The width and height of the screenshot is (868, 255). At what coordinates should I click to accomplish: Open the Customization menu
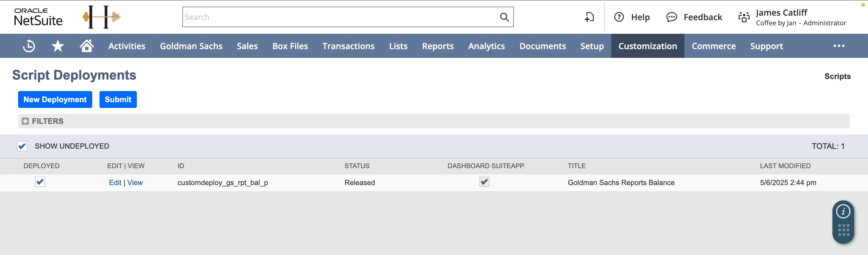tap(648, 46)
